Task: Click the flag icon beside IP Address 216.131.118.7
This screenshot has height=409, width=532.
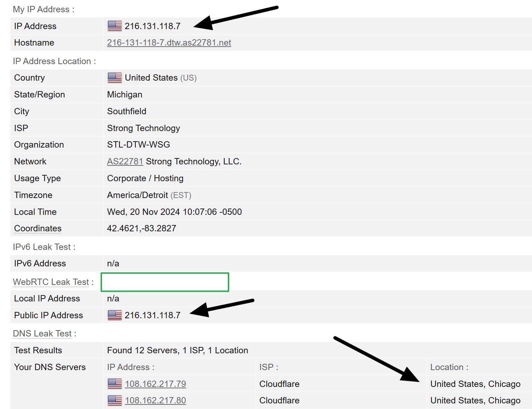Action: 114,26
